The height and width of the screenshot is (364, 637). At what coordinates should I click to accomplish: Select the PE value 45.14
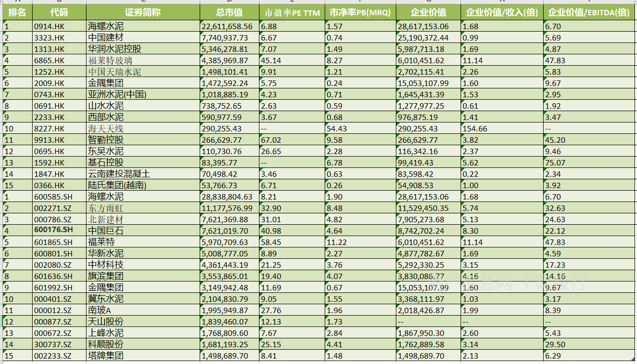(292, 61)
